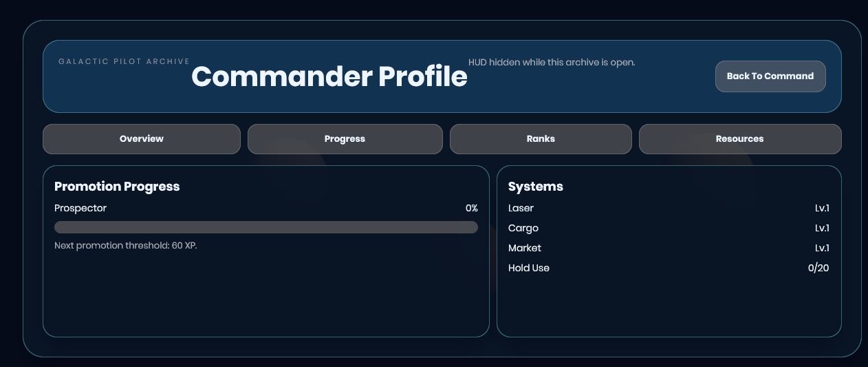Select the Ranks tab
This screenshot has height=367, width=868.
point(540,139)
